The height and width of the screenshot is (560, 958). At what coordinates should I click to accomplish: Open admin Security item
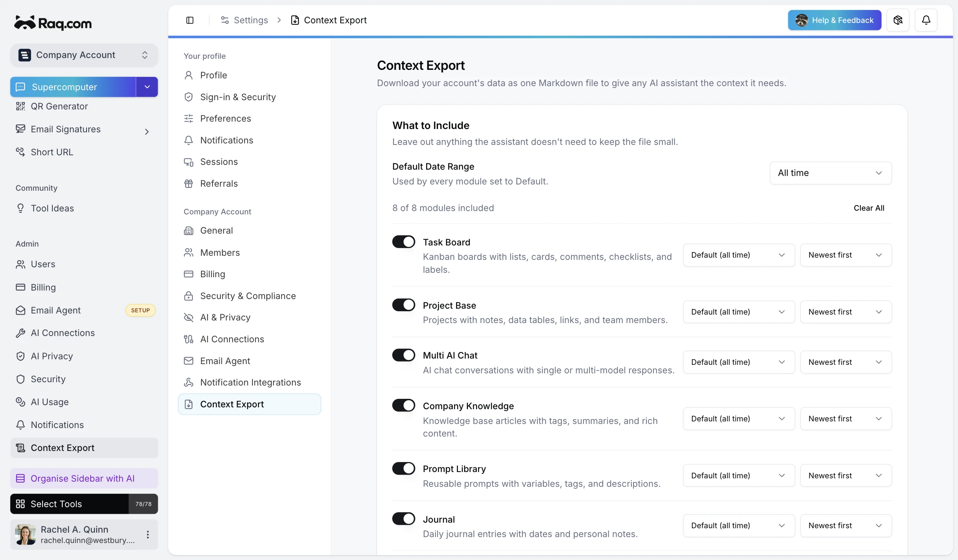(84, 379)
